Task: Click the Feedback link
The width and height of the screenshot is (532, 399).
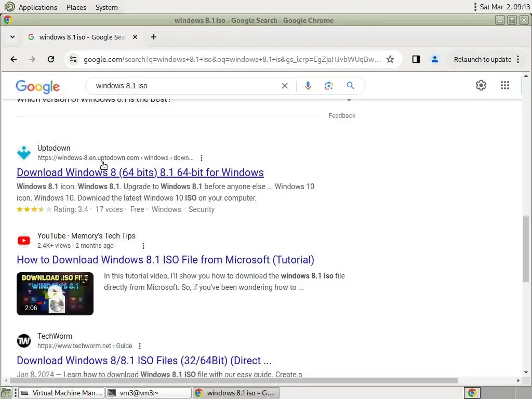Action: (342, 116)
